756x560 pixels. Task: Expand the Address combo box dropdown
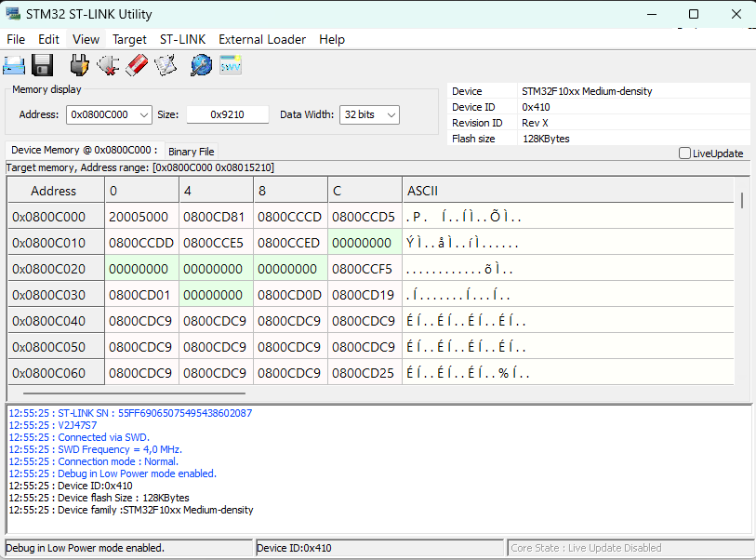(144, 114)
